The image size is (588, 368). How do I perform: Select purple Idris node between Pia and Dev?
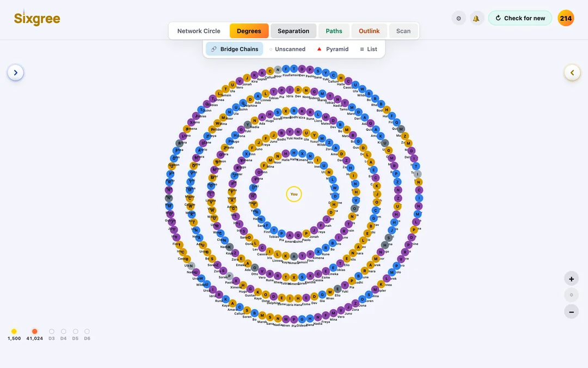click(x=290, y=90)
